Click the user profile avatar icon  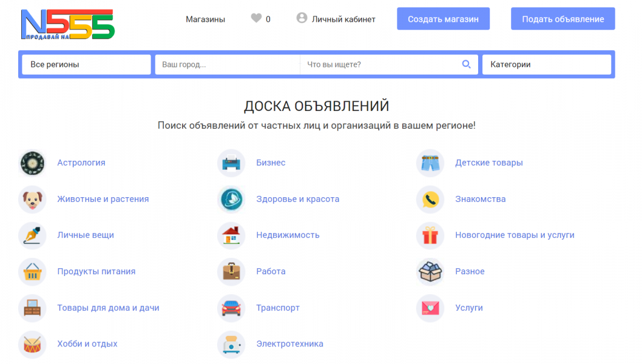302,18
